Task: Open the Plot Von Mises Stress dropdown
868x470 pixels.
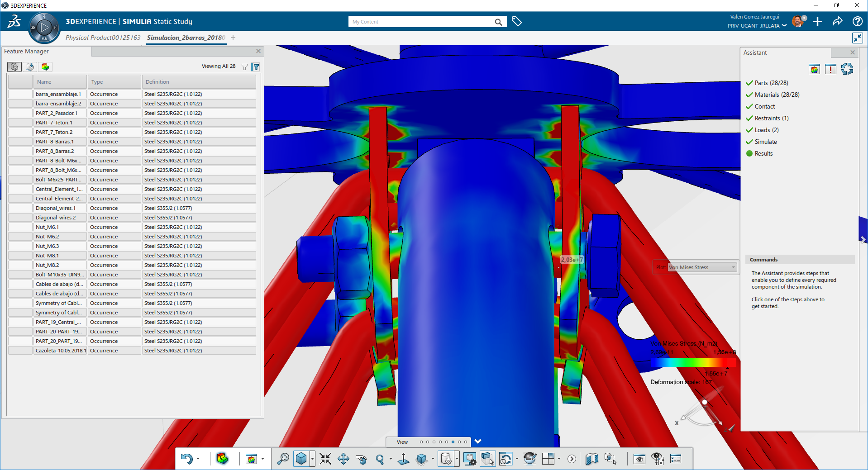Action: [x=702, y=267]
